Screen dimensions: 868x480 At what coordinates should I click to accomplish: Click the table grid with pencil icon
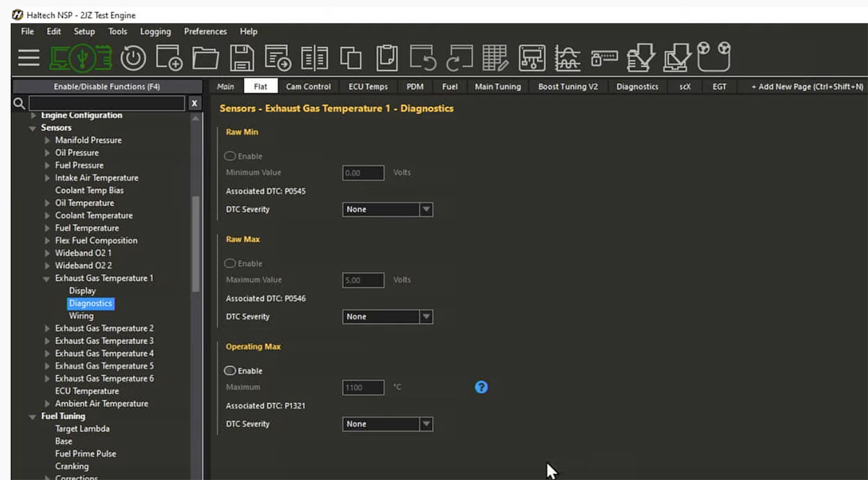495,58
